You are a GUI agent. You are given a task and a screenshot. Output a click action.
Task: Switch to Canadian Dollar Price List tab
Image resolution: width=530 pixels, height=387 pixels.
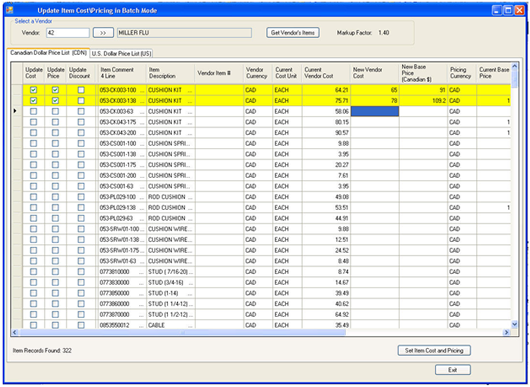(x=48, y=53)
